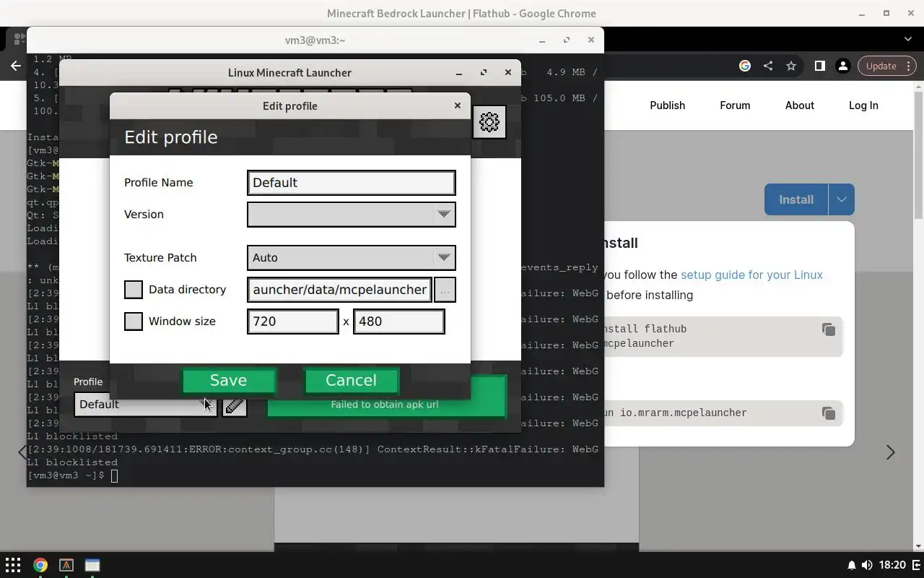Maximize the terminal window vm3@vm3
The height and width of the screenshot is (578, 924).
coord(567,40)
